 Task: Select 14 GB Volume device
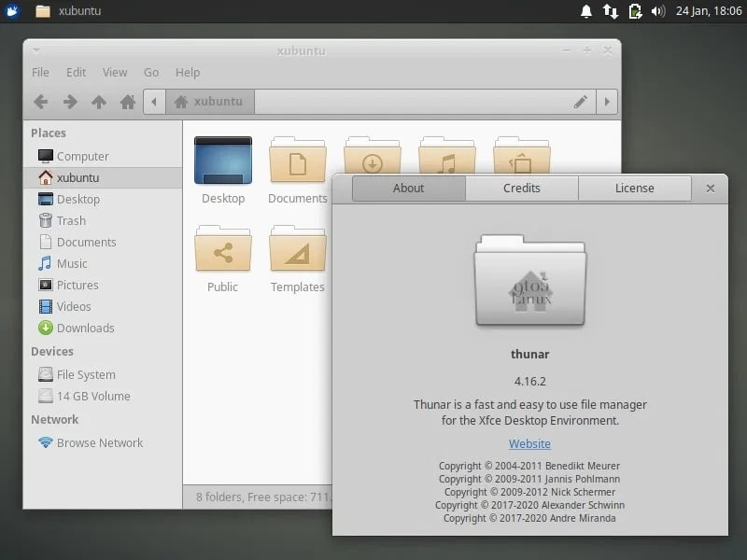[103, 396]
